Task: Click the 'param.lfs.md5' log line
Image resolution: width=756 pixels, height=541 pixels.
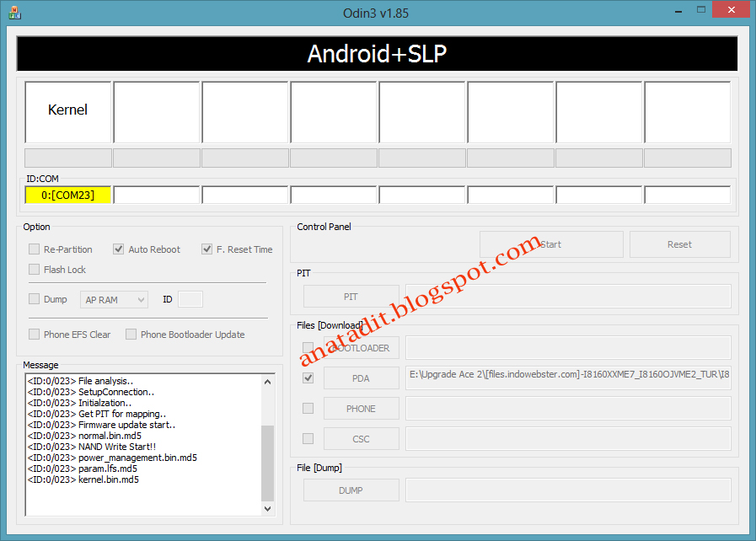Action: [83, 469]
